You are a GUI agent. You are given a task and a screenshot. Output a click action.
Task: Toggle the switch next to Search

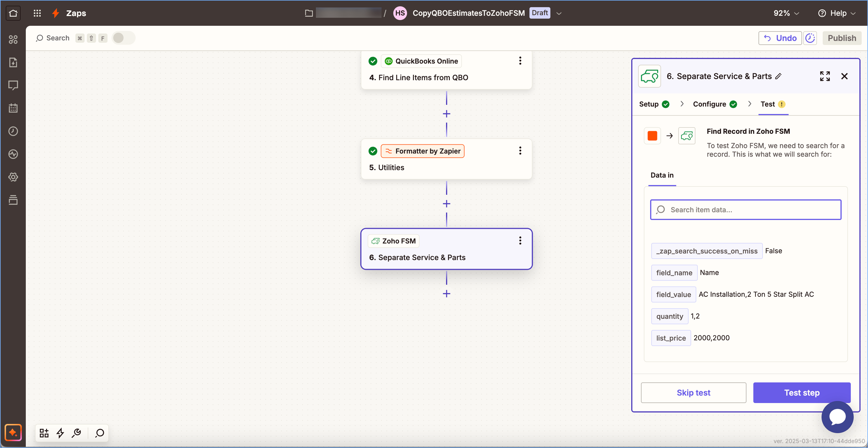coord(123,38)
